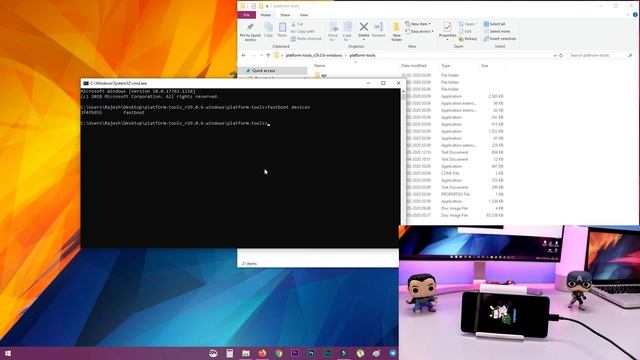Click Edit in the Open group

tap(465, 31)
